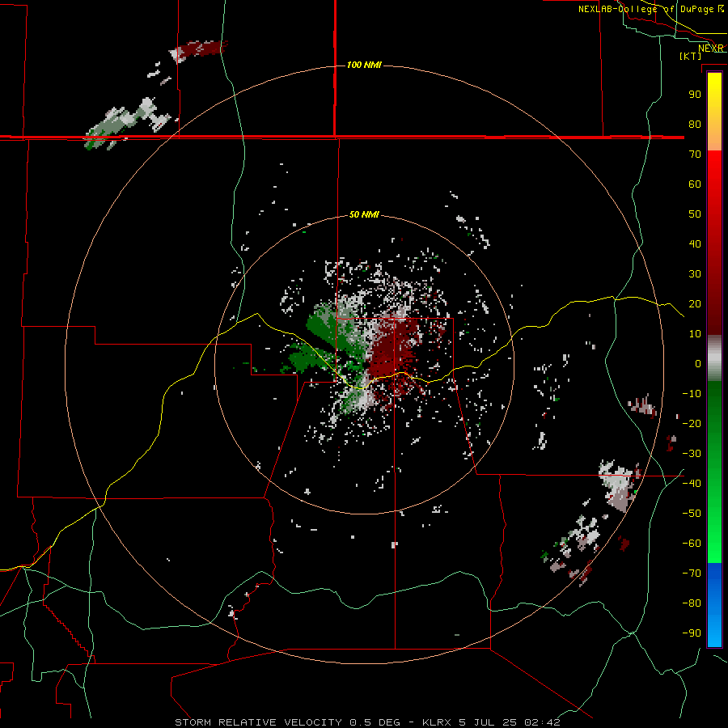The height and width of the screenshot is (728, 728).
Task: Click the "-50" velocity scale label
Action: point(692,514)
